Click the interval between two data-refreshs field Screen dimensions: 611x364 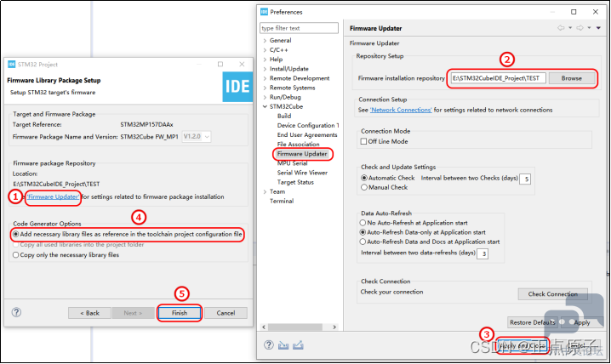[x=483, y=253]
